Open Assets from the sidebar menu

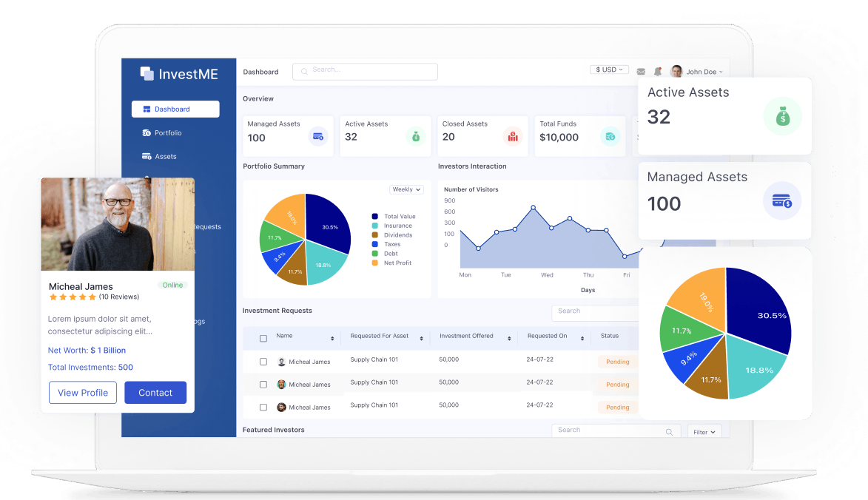coord(166,157)
